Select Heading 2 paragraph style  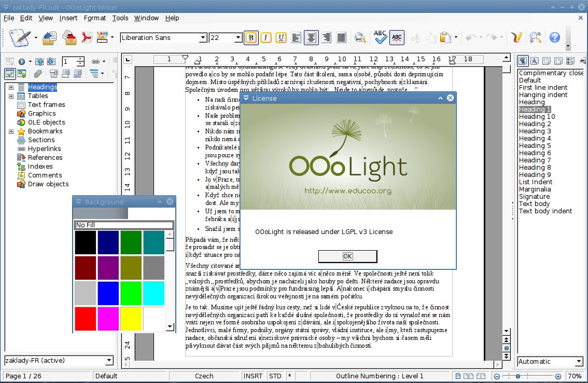535,124
